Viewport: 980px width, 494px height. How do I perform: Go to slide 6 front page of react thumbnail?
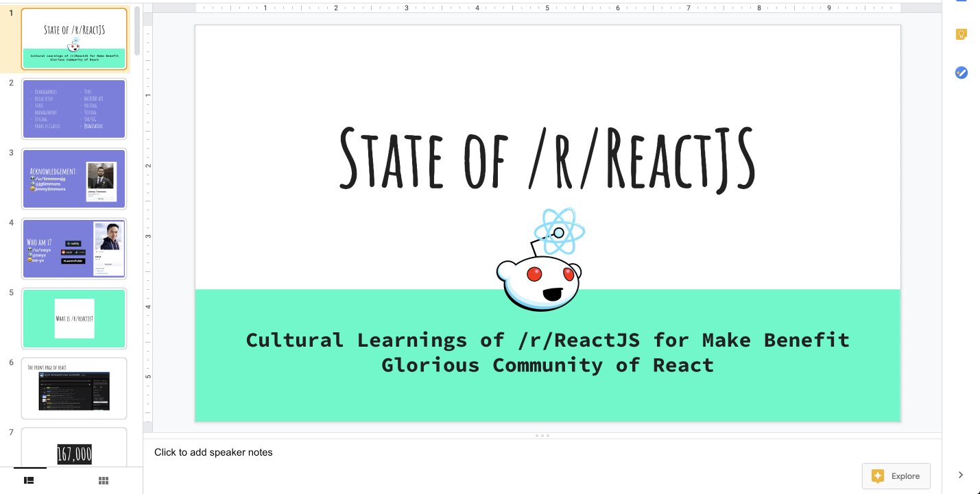click(74, 388)
